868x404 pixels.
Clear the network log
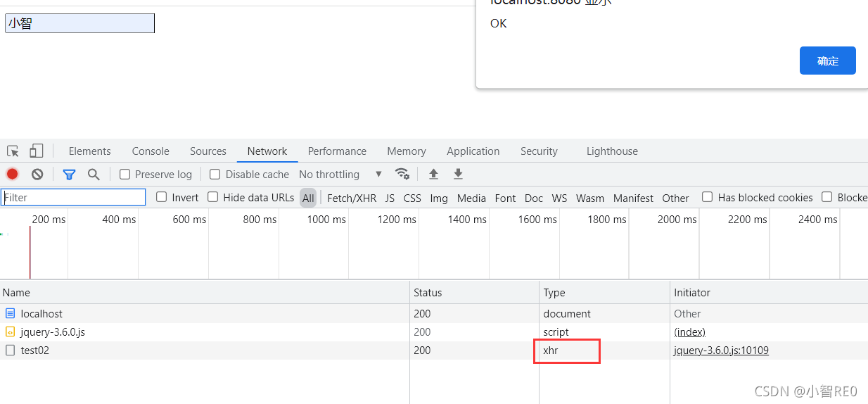[x=37, y=174]
